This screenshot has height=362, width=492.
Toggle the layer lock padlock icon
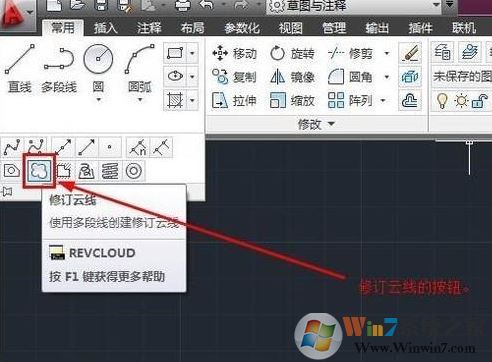(x=480, y=100)
